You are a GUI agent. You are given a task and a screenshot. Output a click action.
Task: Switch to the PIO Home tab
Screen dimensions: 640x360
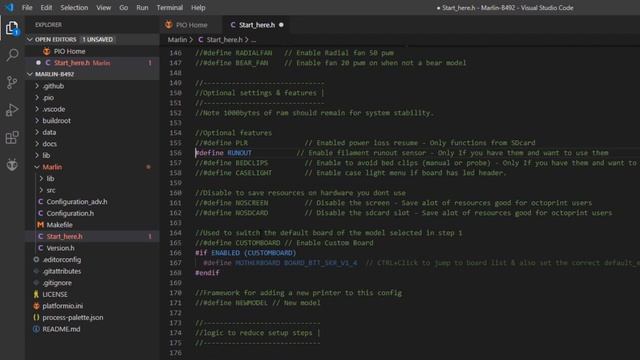[191, 25]
